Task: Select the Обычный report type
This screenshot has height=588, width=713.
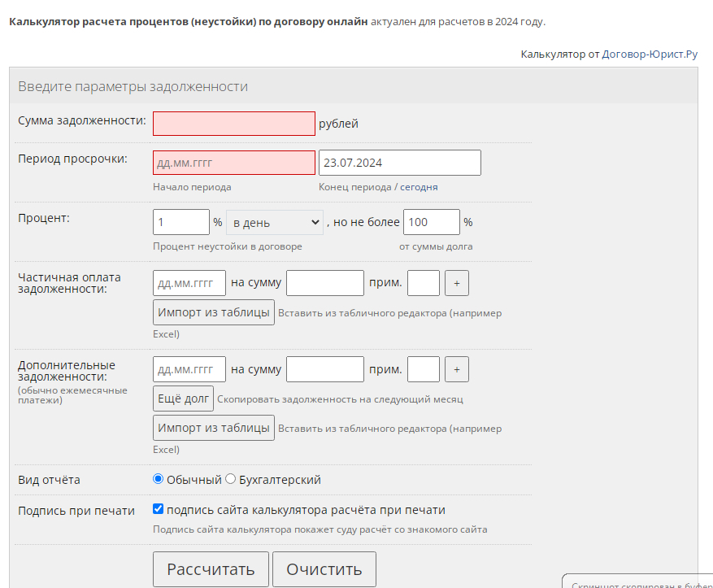Action: (159, 479)
